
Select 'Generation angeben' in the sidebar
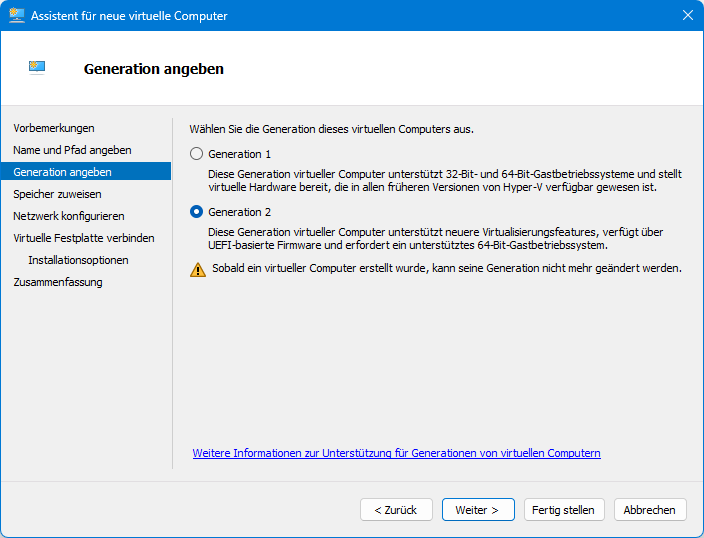pyautogui.click(x=63, y=172)
